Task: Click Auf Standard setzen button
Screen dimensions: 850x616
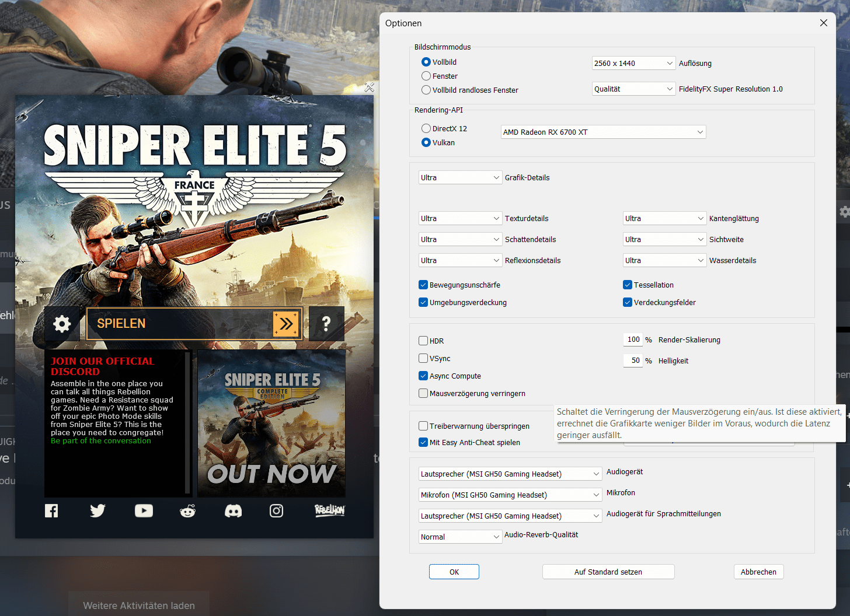Action: click(x=608, y=572)
